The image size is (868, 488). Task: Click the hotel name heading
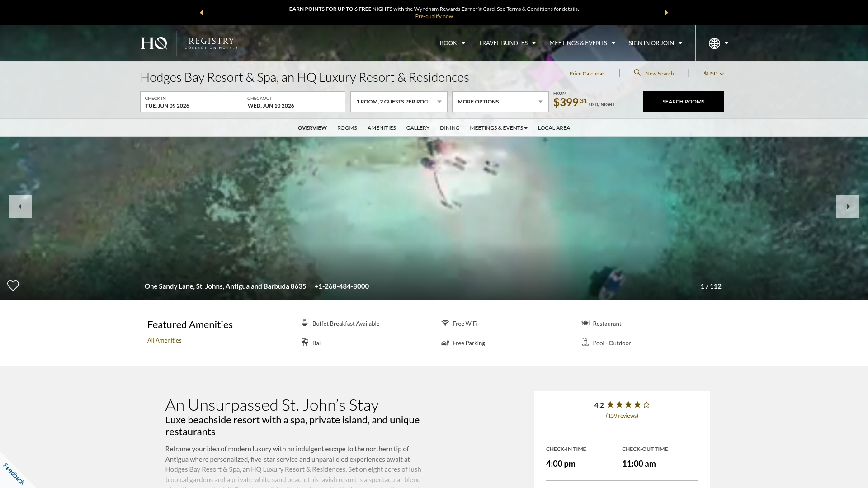coord(305,77)
